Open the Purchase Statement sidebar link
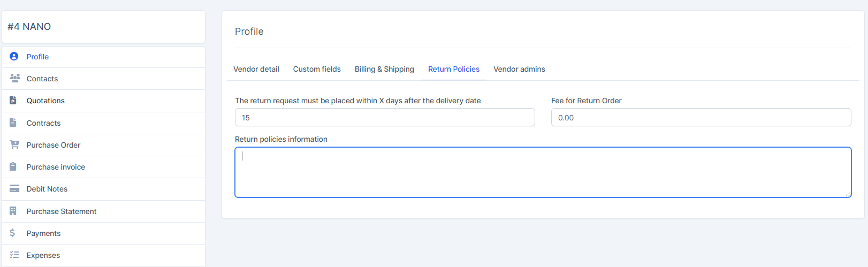 pos(62,211)
